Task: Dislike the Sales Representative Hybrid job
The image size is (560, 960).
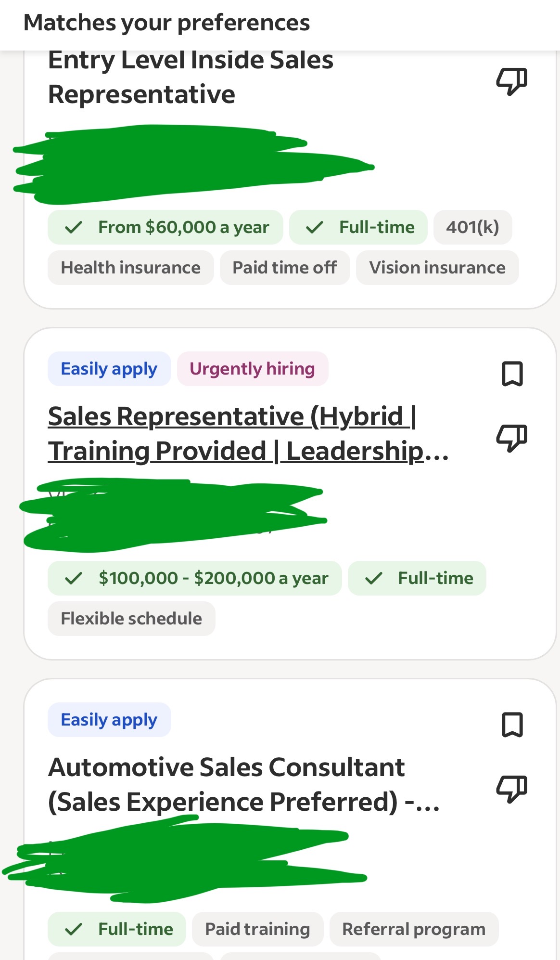Action: (511, 438)
